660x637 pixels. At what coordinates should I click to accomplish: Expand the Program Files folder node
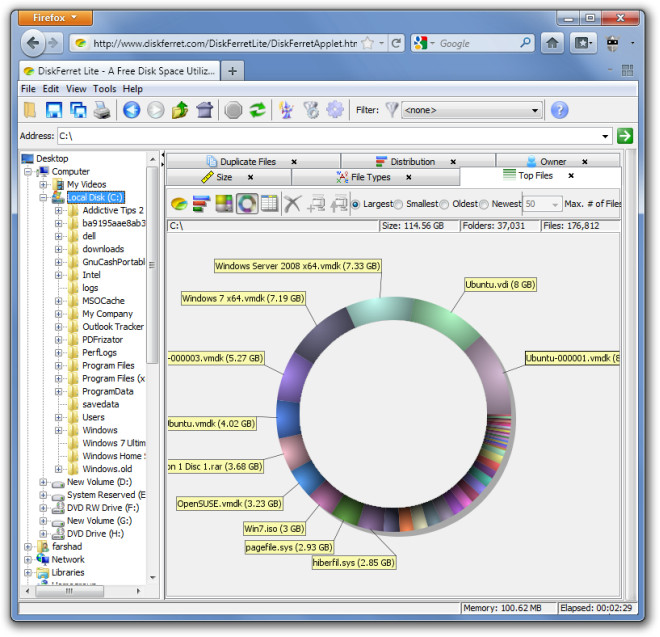[x=59, y=365]
